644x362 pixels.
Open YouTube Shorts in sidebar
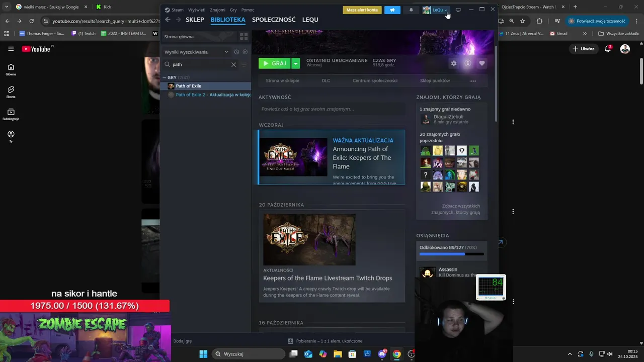point(11,92)
